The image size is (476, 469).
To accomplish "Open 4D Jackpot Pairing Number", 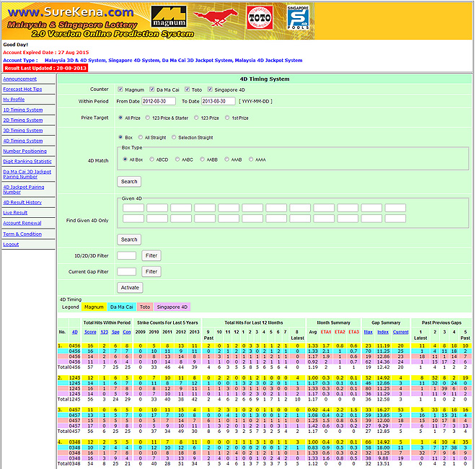I will [24, 190].
